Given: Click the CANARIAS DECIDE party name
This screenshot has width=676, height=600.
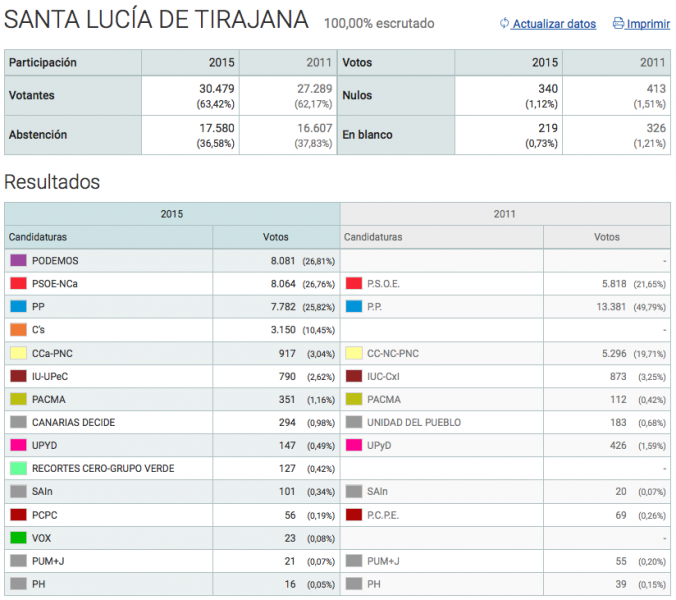Looking at the screenshot, I should click(x=73, y=422).
